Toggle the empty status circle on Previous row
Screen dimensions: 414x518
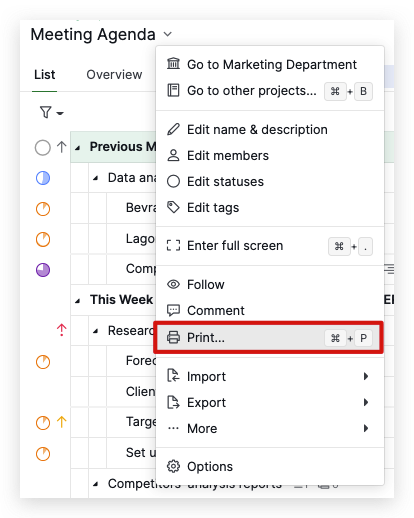[43, 147]
